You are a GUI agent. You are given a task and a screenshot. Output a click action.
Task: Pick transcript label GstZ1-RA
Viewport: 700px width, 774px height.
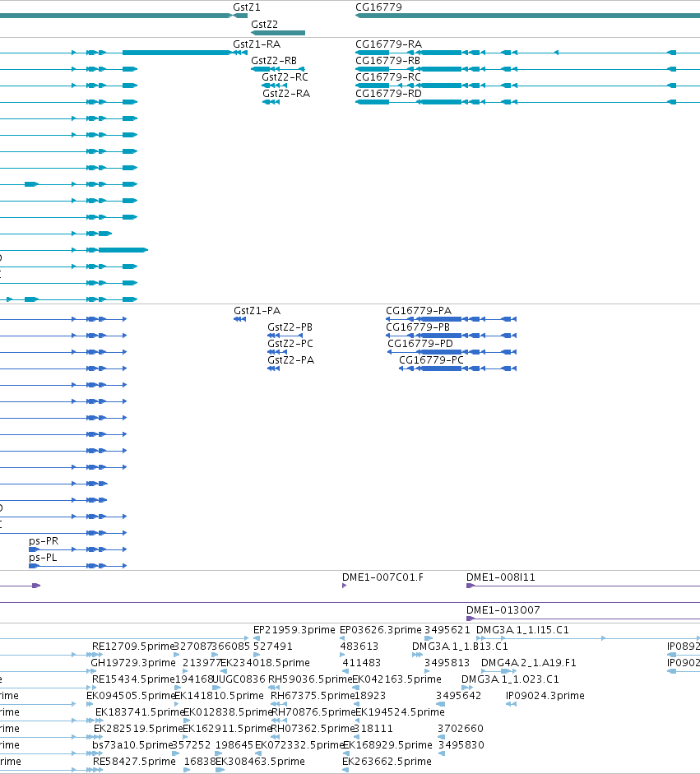coord(257,44)
